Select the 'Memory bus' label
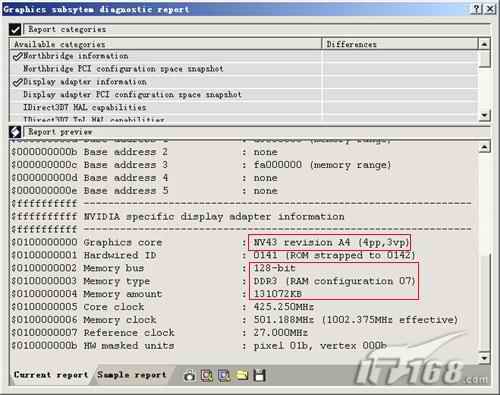The image size is (500, 395). (114, 268)
